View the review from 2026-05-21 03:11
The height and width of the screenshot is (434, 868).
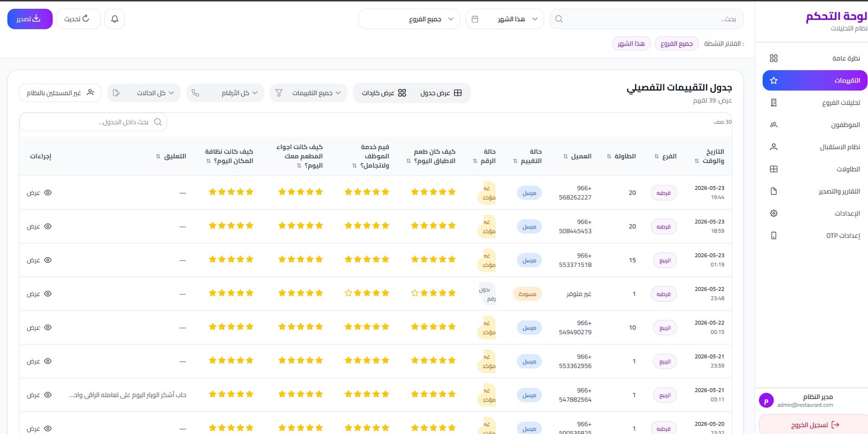[39, 395]
